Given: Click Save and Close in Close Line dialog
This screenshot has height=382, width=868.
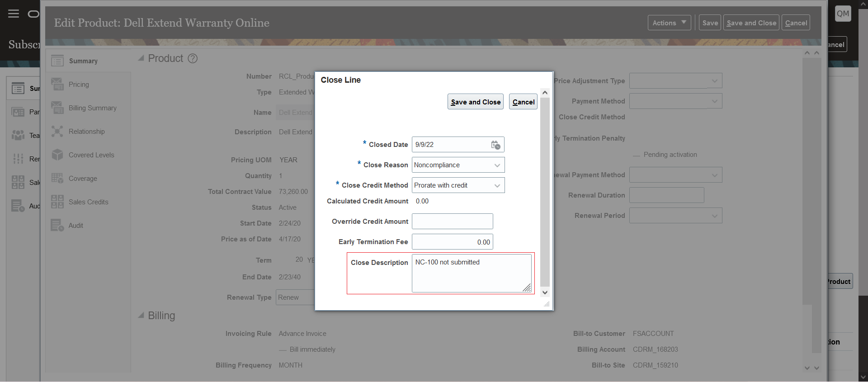Looking at the screenshot, I should click(476, 102).
